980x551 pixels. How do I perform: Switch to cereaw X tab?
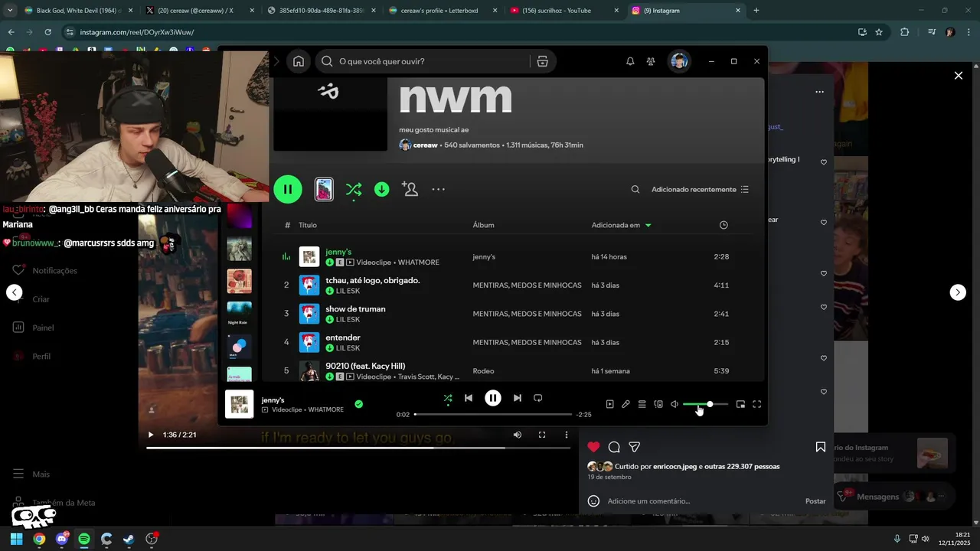coord(200,11)
